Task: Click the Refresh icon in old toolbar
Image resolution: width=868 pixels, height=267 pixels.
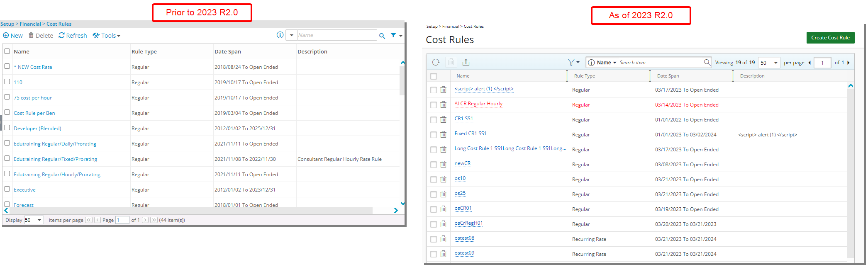Action: click(61, 35)
